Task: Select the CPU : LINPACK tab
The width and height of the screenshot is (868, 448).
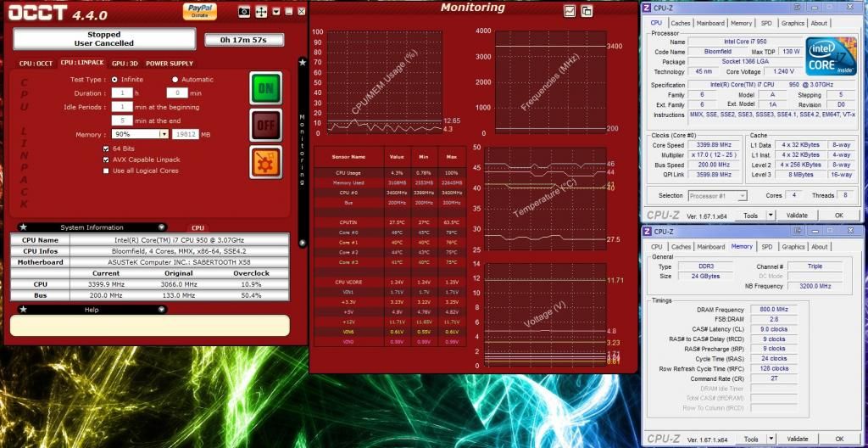Action: click(x=82, y=63)
